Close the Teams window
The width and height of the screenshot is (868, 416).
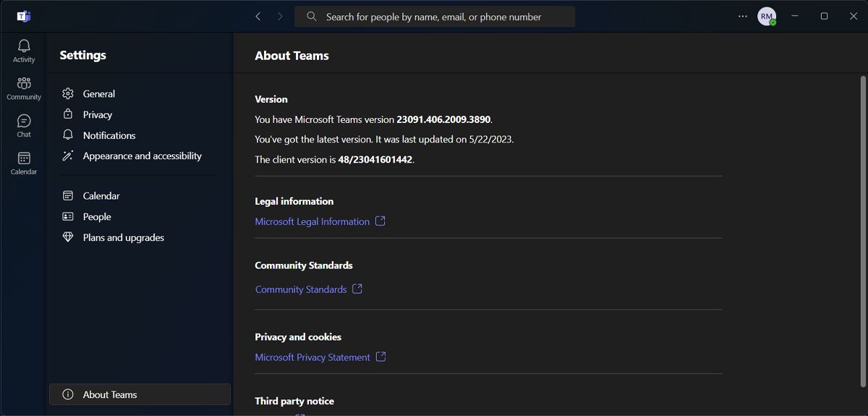(x=854, y=16)
